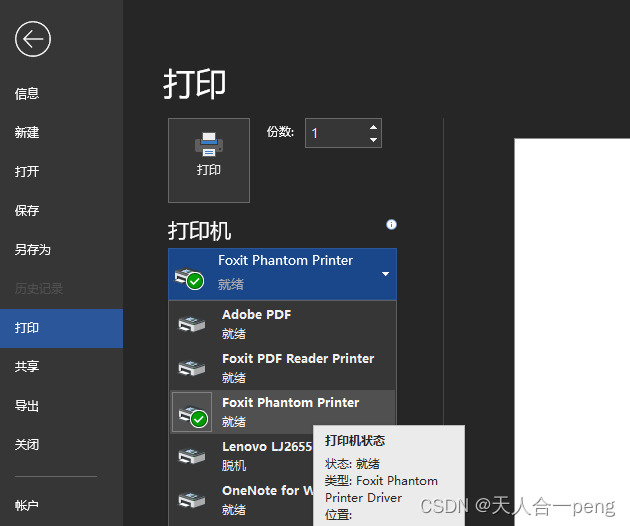Viewport: 630px width, 526px height.
Task: Click the Lenovo LJ2655 printer icon
Action: (x=192, y=456)
